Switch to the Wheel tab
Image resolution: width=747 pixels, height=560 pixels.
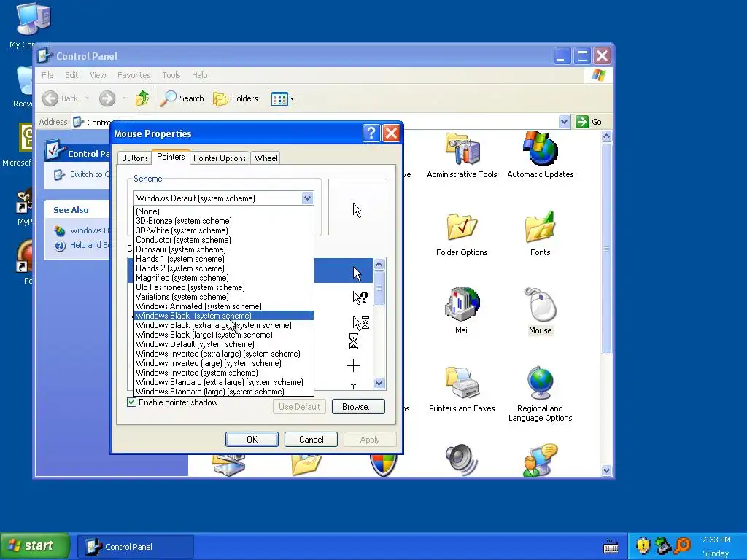(266, 158)
